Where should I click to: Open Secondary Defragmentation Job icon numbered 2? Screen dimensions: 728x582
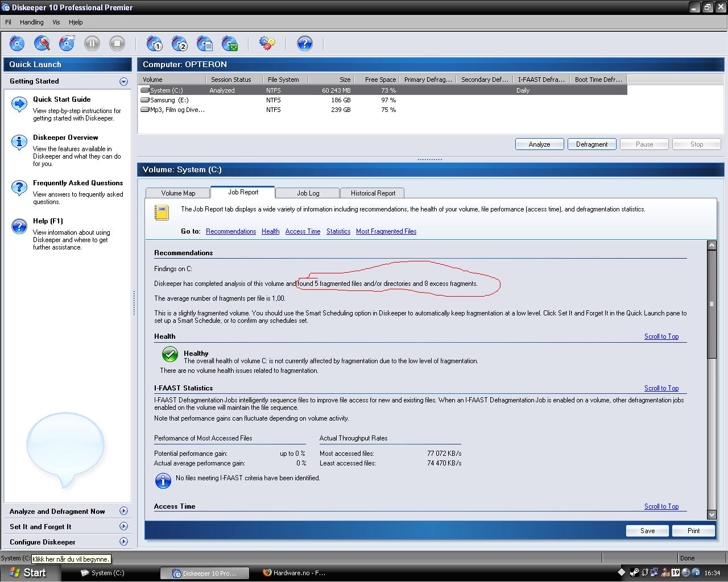click(180, 43)
